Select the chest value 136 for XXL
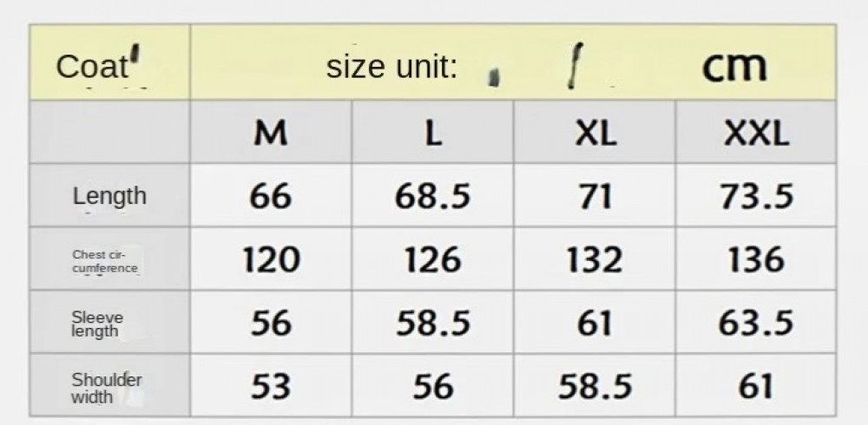This screenshot has height=425, width=868. tap(756, 260)
